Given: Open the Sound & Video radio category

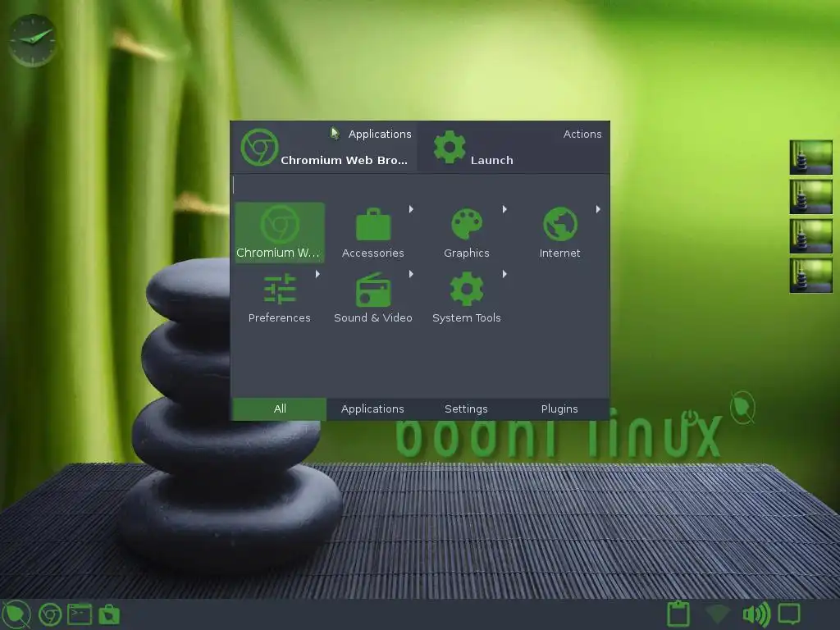Looking at the screenshot, I should click(373, 290).
